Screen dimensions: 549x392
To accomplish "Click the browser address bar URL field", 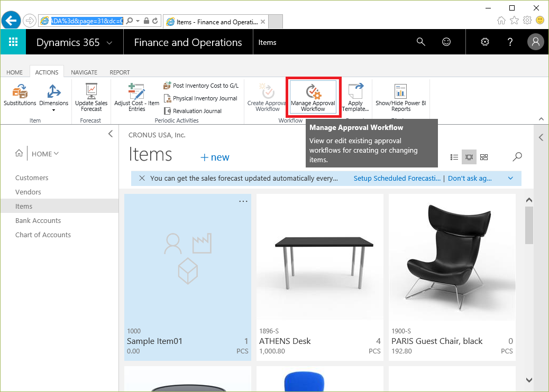I will pyautogui.click(x=87, y=21).
